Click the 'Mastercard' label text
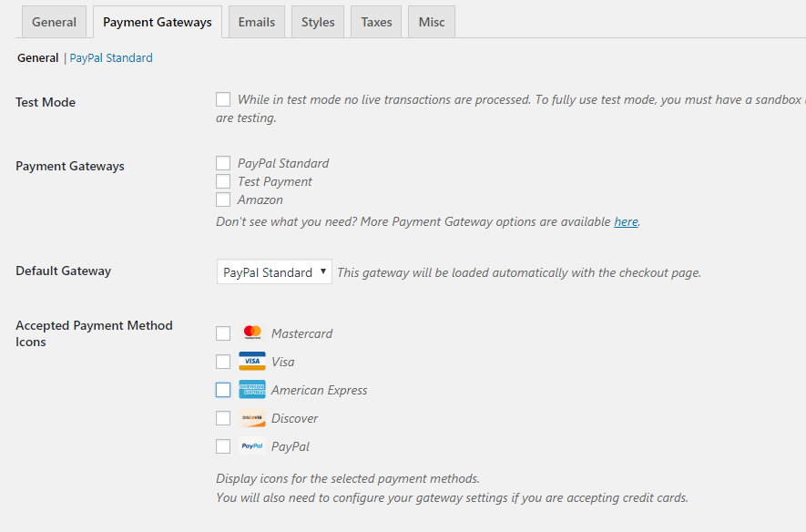The image size is (806, 532). tap(301, 333)
